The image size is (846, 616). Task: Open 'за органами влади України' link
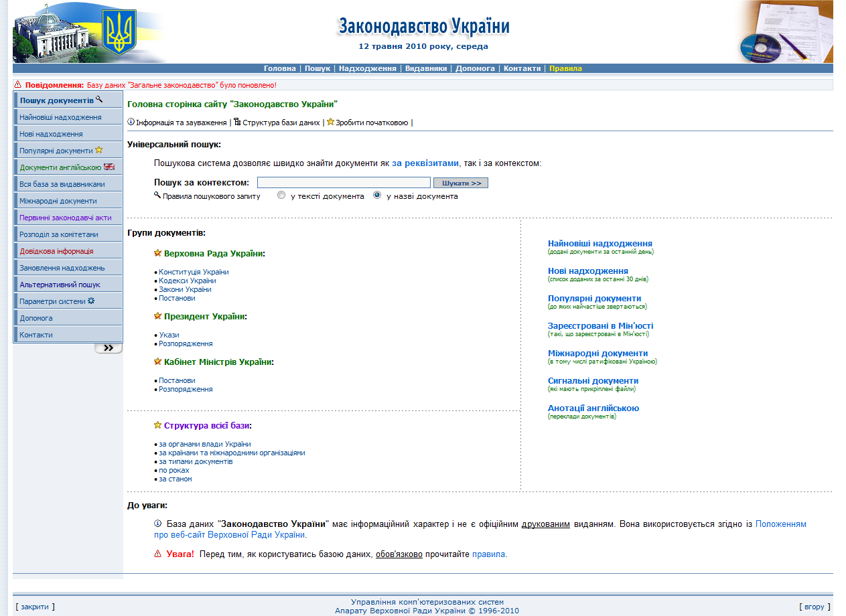[x=205, y=444]
